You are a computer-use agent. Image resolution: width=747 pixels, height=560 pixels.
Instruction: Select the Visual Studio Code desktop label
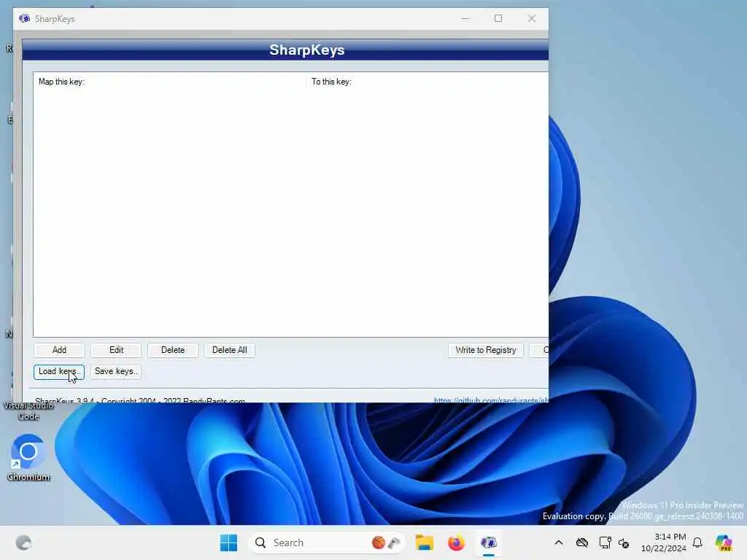coord(28,411)
